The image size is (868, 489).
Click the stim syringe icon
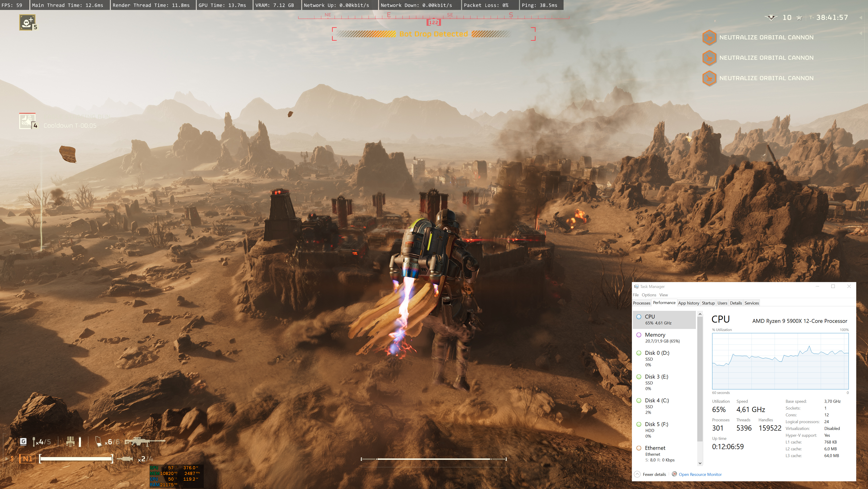click(125, 459)
